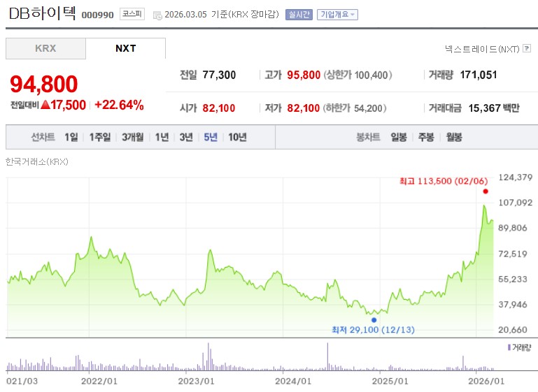Click the 하한가 54,200 text

pos(355,108)
